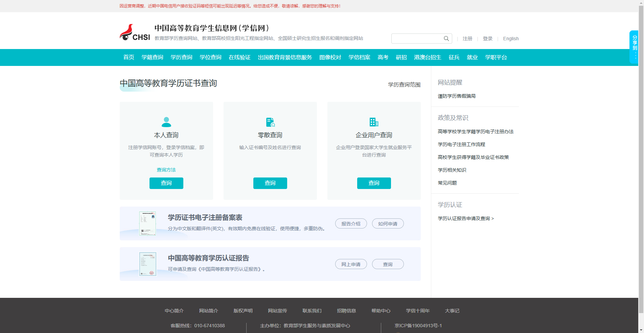Screen dimensions: 644x333
Task: Switch site language to English
Action: click(x=511, y=39)
